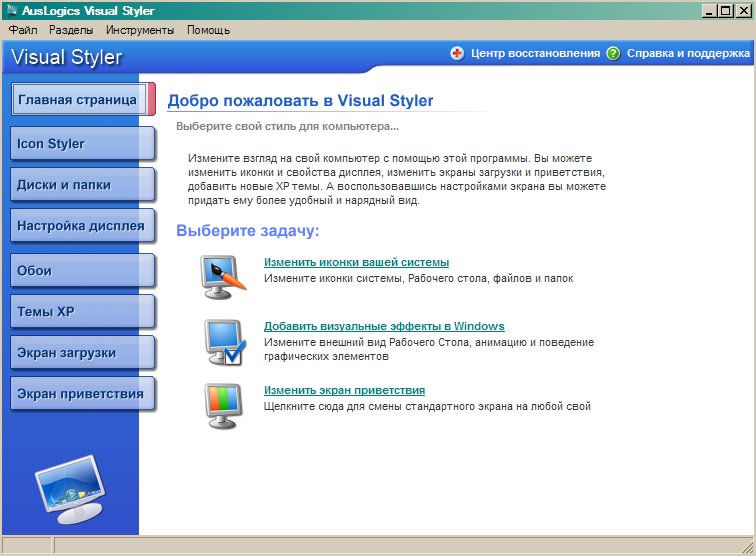Click the AusLogics title bar application icon

12,10
